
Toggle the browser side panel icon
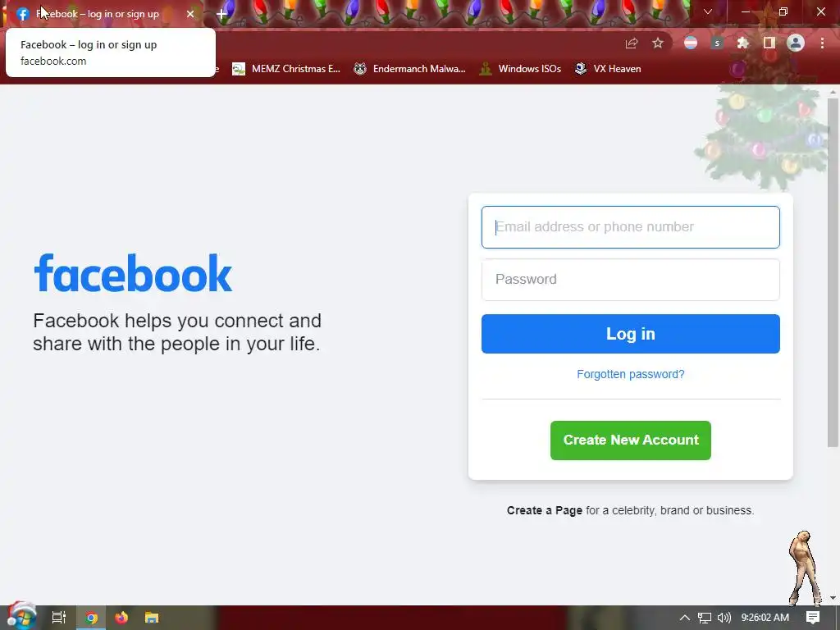[x=769, y=43]
